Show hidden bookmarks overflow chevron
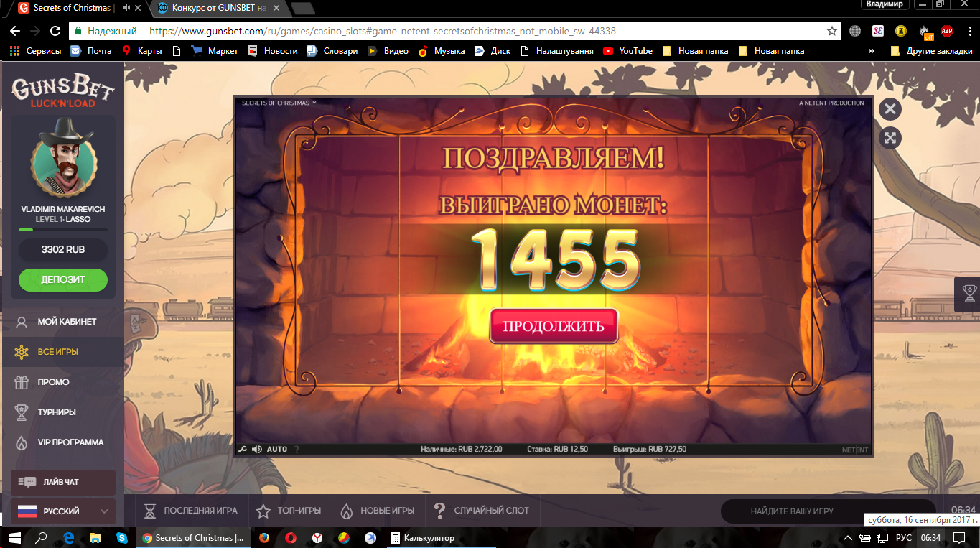 tap(872, 51)
